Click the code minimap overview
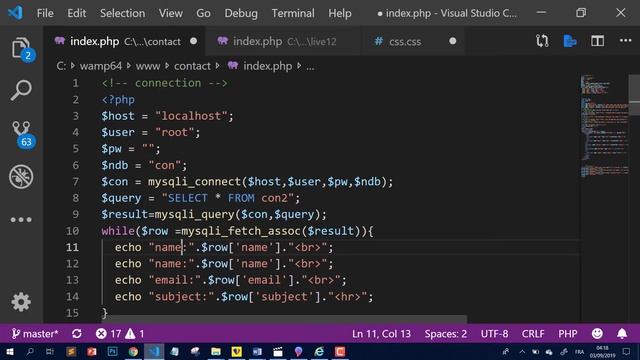The image size is (640, 360). click(x=604, y=126)
